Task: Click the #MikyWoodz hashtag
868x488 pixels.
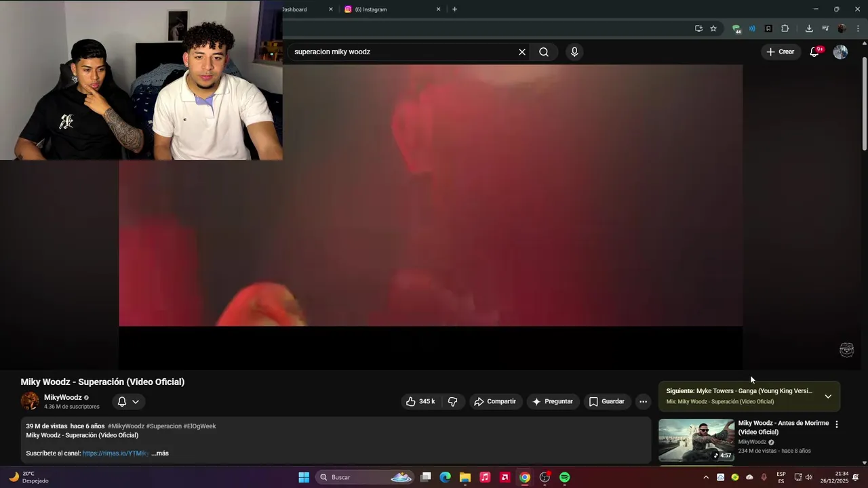Action: tap(126, 426)
